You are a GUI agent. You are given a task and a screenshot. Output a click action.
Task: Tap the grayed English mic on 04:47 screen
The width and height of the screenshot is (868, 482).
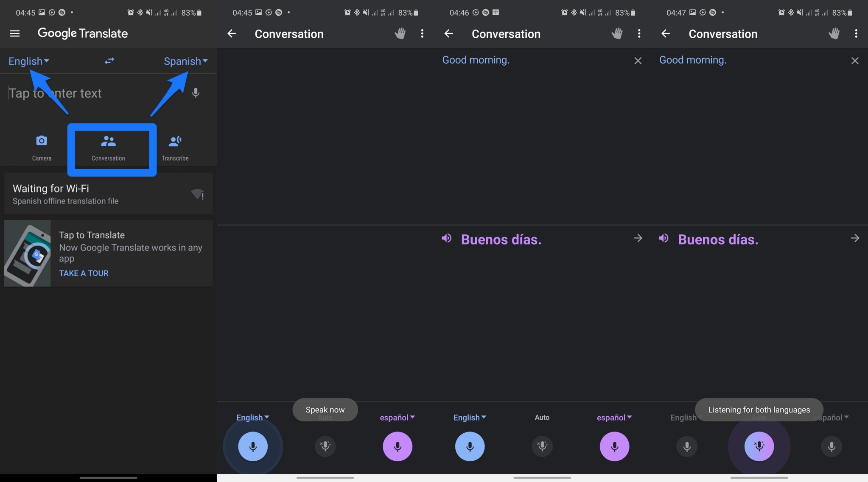(x=687, y=446)
